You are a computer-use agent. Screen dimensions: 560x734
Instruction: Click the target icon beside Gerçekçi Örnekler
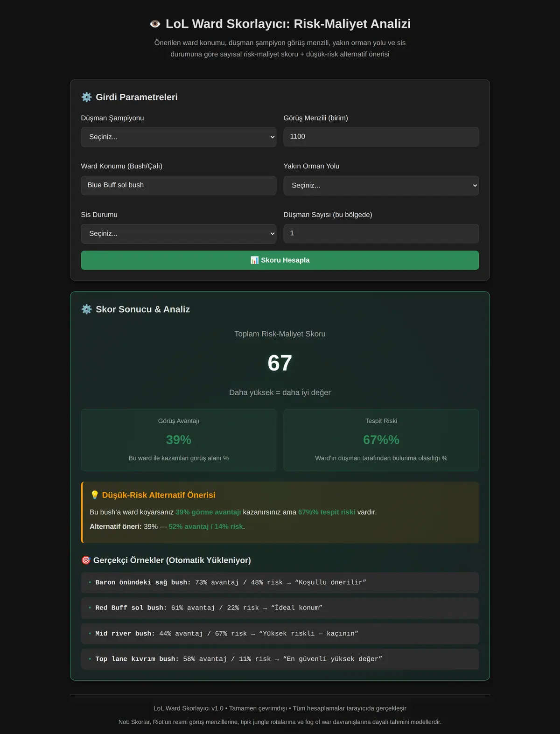[x=86, y=560]
